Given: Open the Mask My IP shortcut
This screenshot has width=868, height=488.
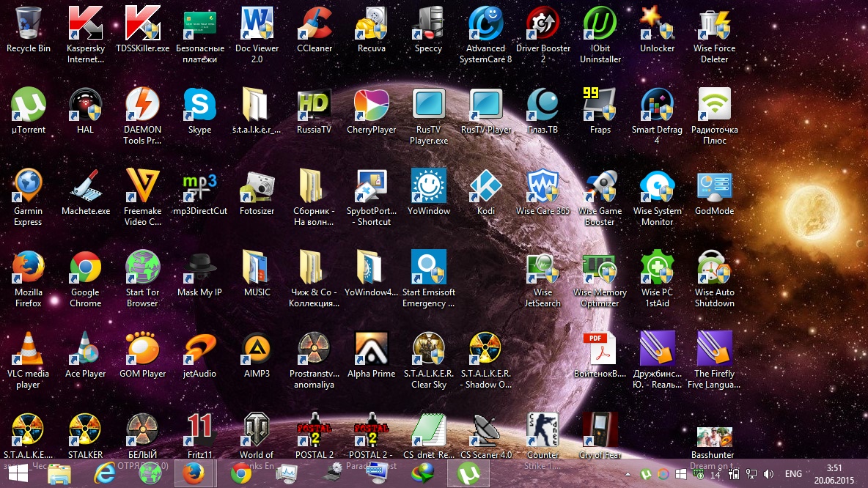Looking at the screenshot, I should pos(200,267).
